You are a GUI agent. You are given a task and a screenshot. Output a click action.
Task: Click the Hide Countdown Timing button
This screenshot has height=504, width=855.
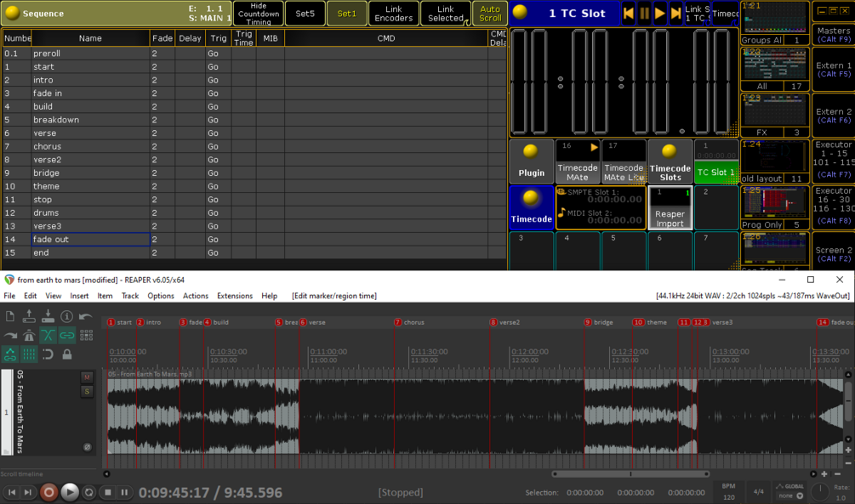tap(259, 13)
